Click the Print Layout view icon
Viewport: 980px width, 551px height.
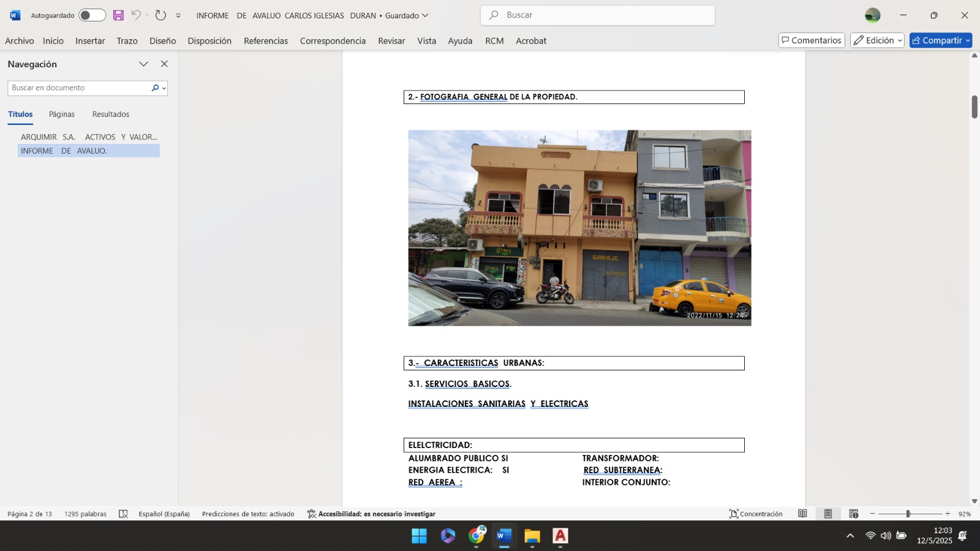827,514
